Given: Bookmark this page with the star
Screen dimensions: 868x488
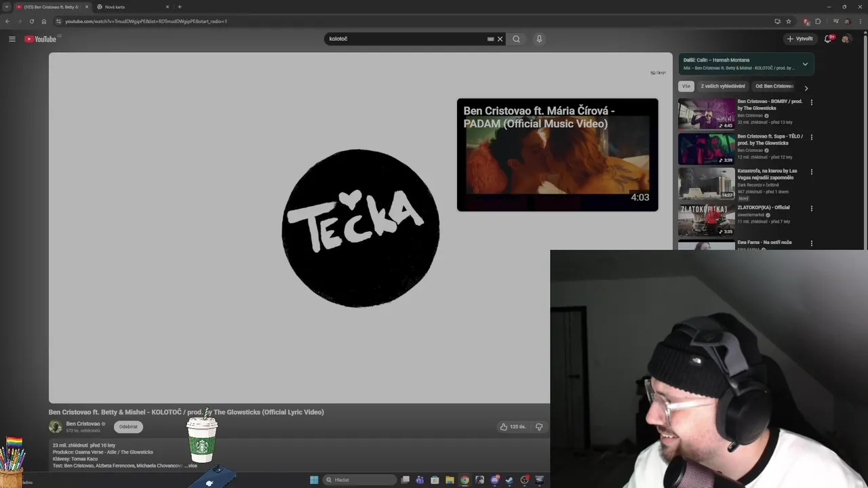Looking at the screenshot, I should pos(788,21).
